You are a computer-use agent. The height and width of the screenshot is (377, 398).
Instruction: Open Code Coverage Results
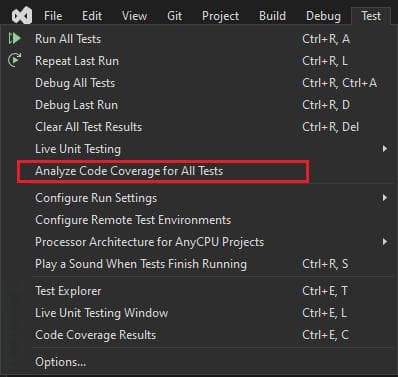click(95, 335)
